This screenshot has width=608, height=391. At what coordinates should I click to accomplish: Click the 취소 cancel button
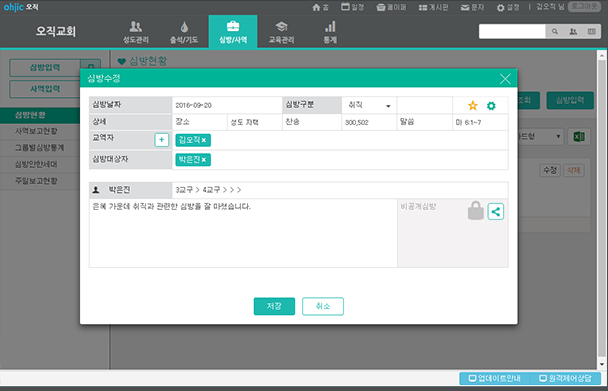tap(323, 306)
